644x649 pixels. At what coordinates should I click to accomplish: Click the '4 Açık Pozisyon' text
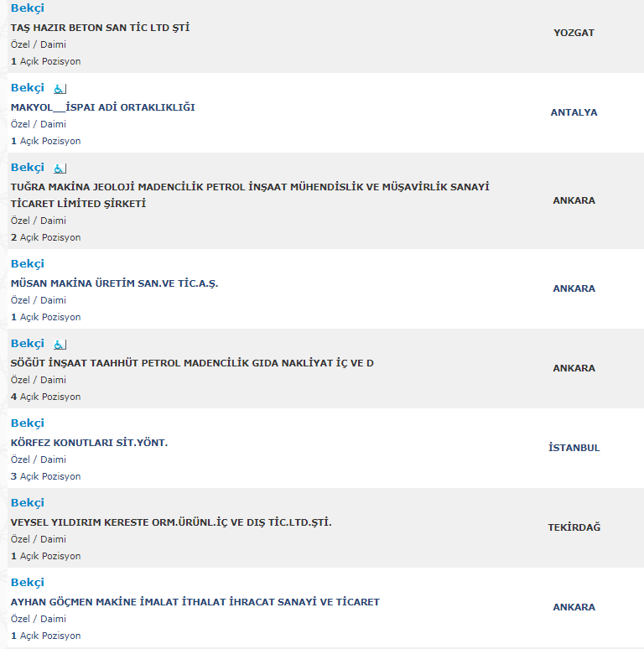45,397
